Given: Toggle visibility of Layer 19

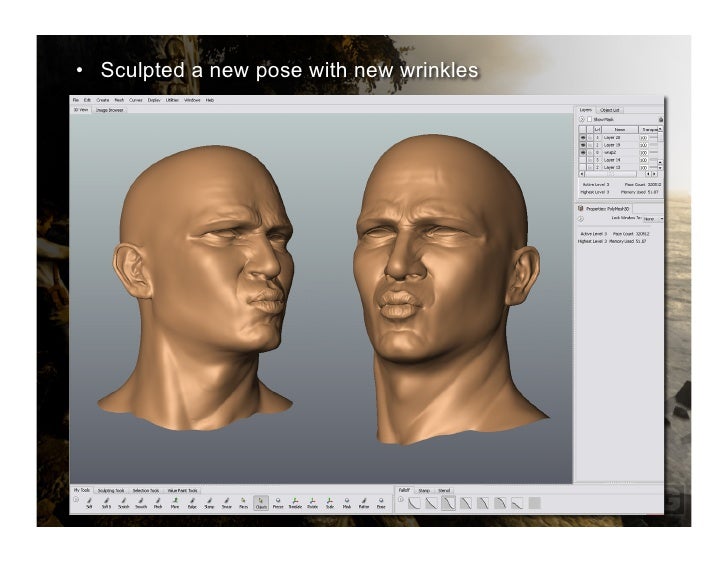Looking at the screenshot, I should click(583, 144).
